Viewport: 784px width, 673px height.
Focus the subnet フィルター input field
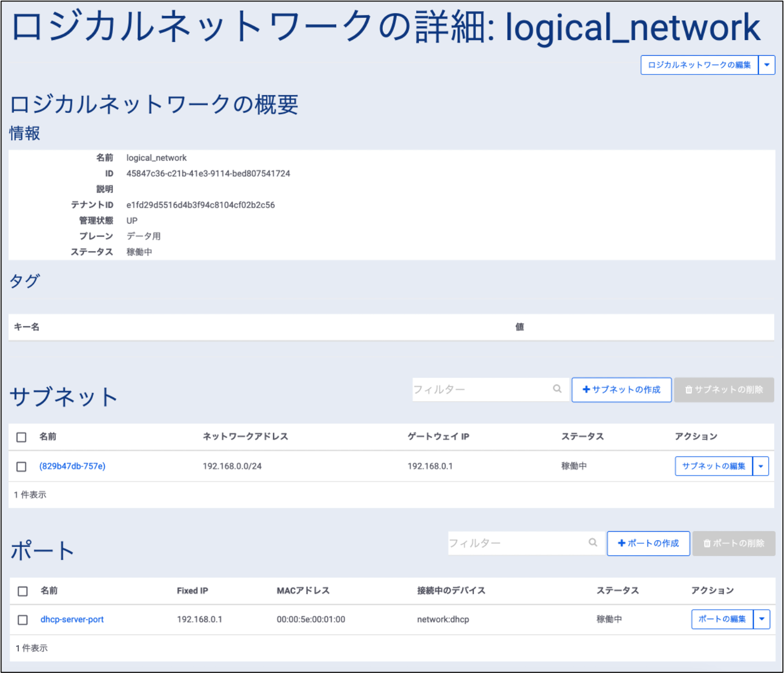tap(481, 389)
